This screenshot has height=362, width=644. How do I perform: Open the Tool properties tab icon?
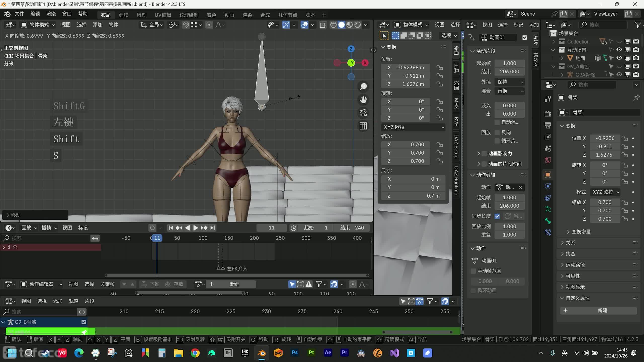coord(548,99)
